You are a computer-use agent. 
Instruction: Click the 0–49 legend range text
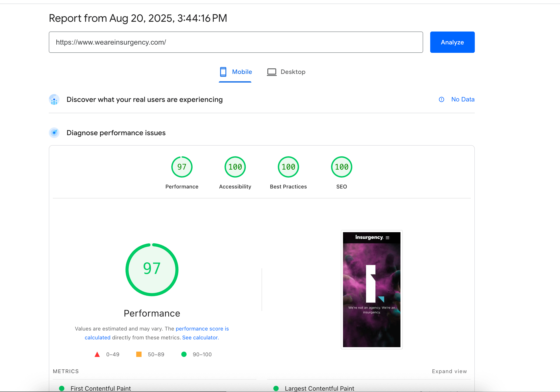(113, 354)
